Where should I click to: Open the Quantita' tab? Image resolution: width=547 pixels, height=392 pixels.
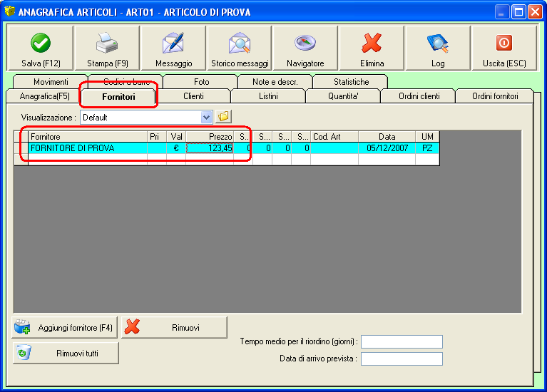[343, 96]
